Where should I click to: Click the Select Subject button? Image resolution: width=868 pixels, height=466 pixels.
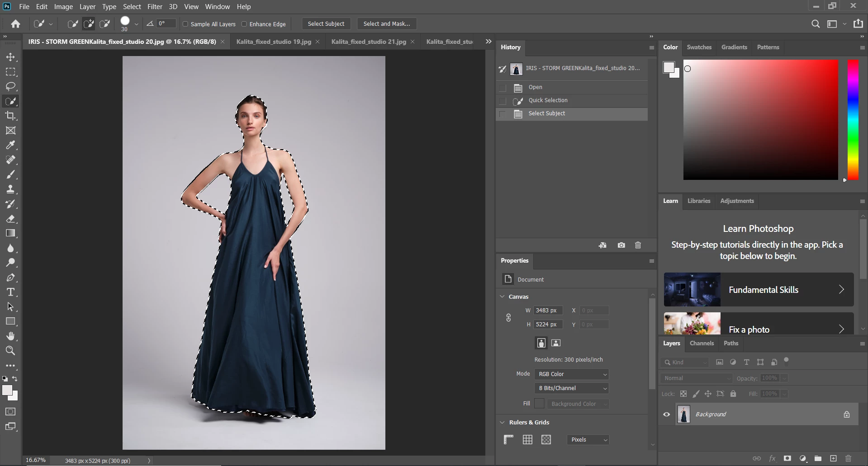[x=326, y=24]
